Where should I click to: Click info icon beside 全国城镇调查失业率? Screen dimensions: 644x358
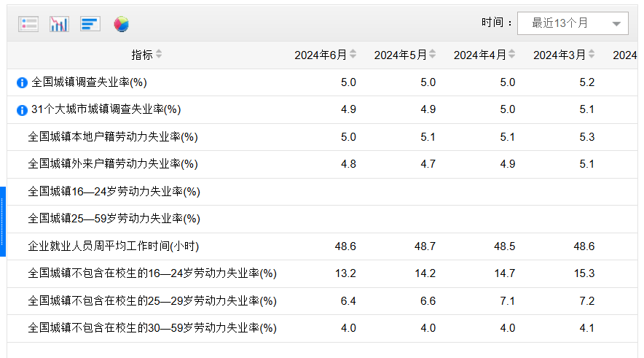[x=22, y=82]
